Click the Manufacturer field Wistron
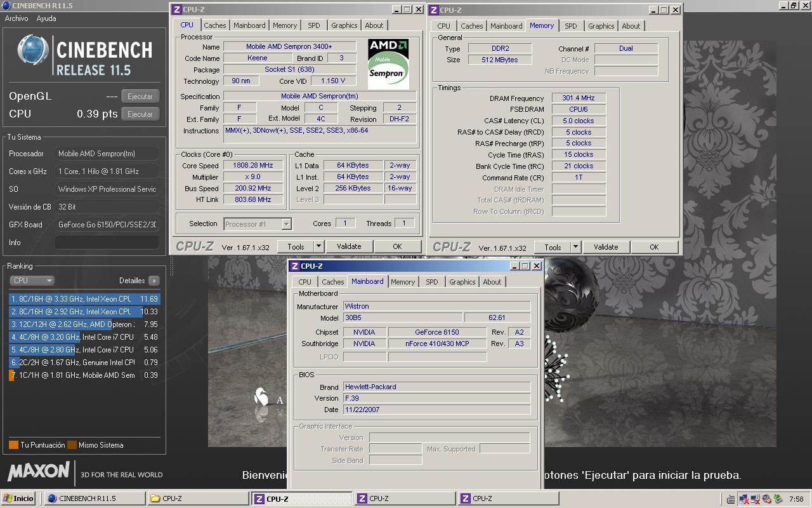Screen dimensions: 812x508 pyautogui.click(x=436, y=306)
